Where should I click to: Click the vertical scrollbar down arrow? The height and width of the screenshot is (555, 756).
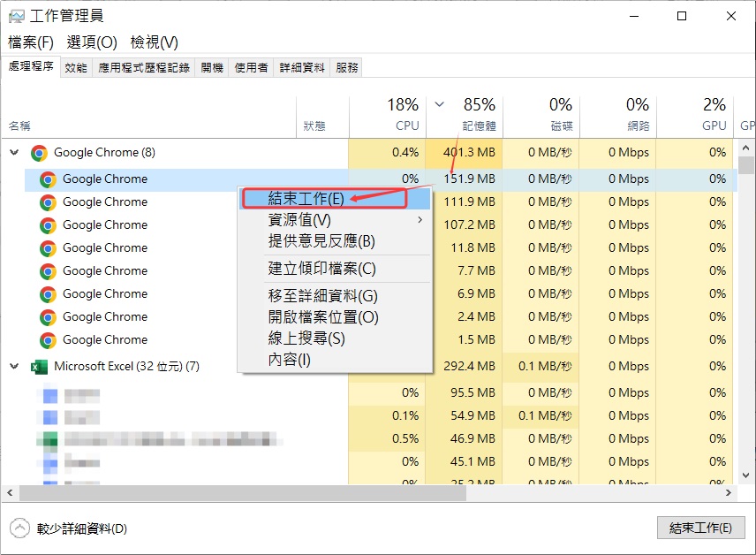point(746,475)
